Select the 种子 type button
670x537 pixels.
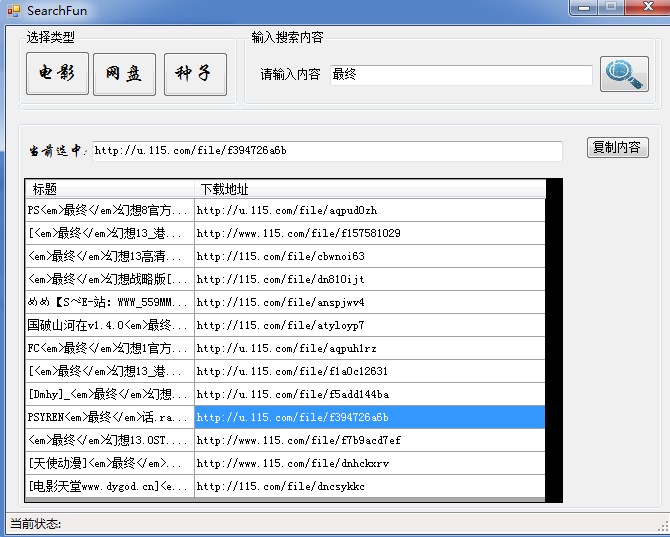click(195, 74)
